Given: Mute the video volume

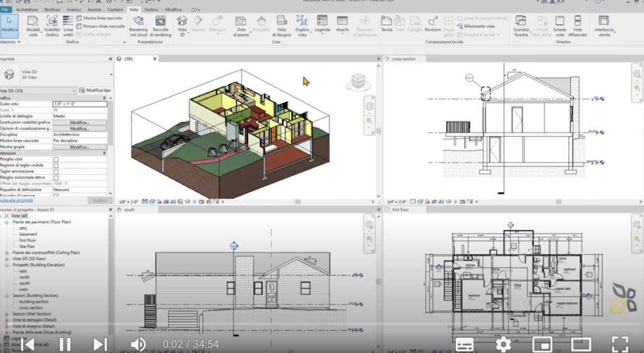Looking at the screenshot, I should [138, 344].
